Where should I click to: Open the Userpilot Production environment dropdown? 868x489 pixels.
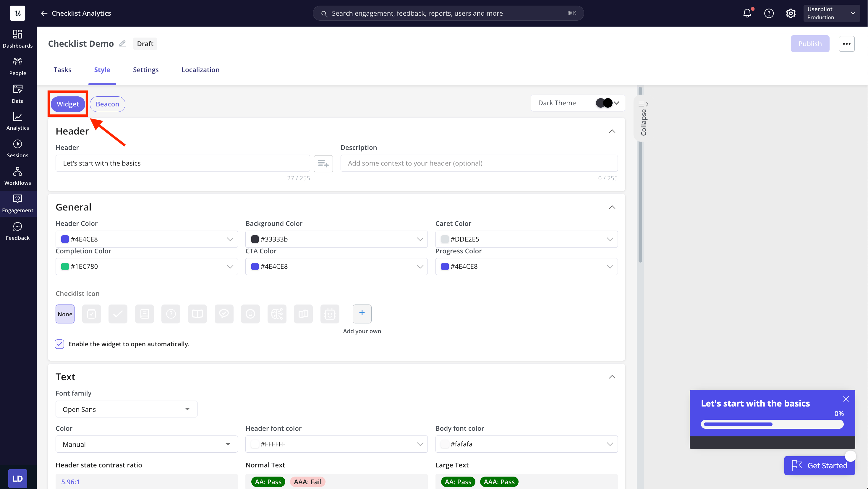pyautogui.click(x=831, y=13)
